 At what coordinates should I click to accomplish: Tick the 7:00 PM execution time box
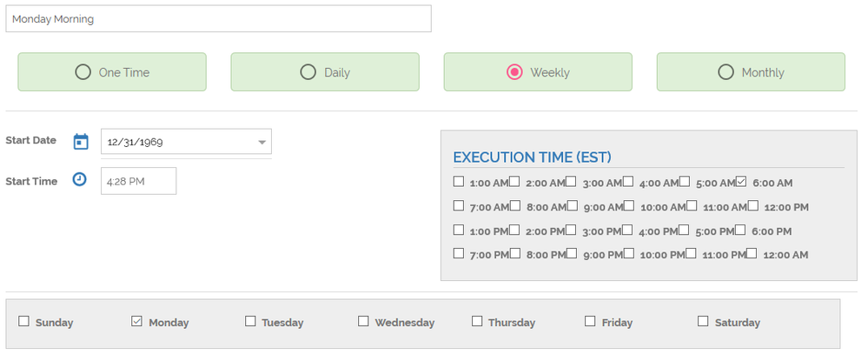[459, 253]
